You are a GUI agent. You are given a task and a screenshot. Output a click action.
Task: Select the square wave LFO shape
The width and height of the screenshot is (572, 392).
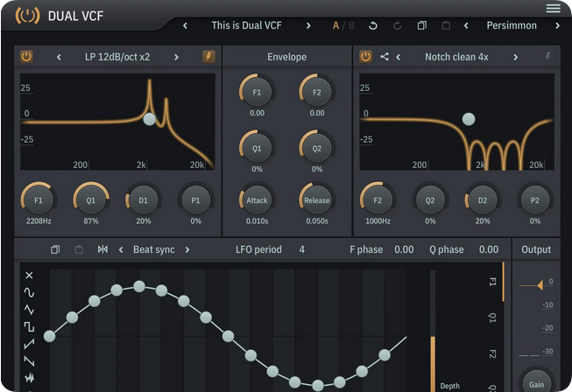(29, 326)
